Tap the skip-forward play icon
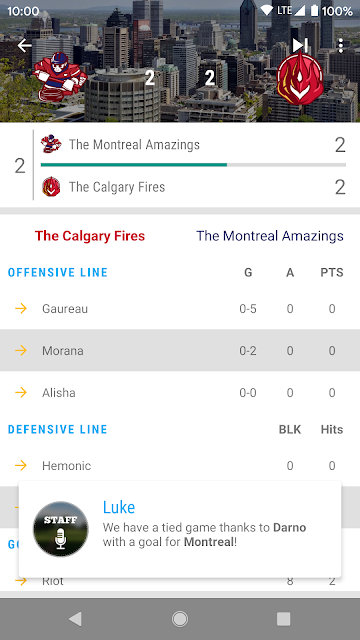The height and width of the screenshot is (640, 360). (x=300, y=45)
